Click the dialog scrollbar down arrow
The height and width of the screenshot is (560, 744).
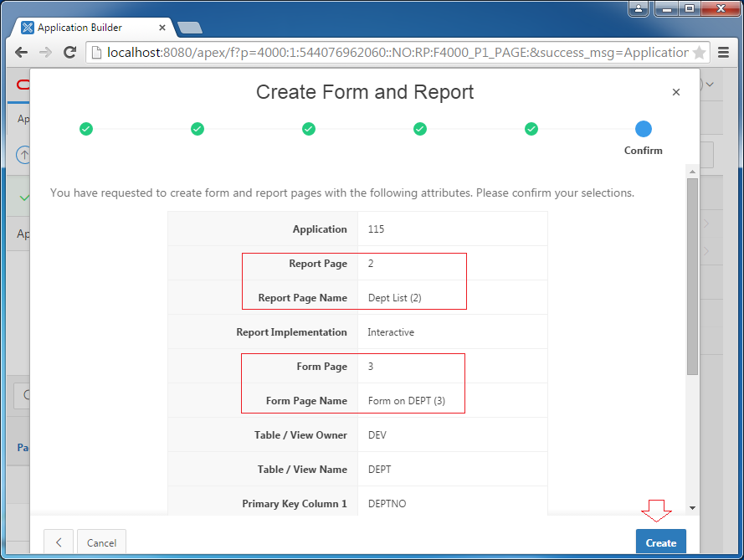[692, 508]
